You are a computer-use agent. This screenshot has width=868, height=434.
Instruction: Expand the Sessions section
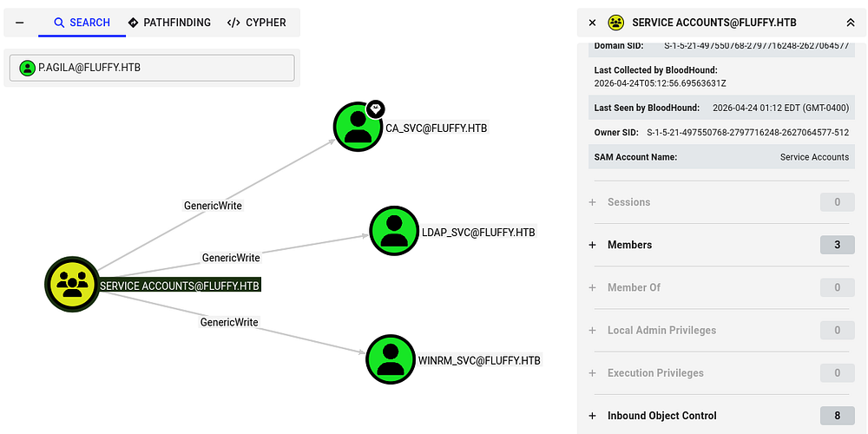click(x=628, y=202)
